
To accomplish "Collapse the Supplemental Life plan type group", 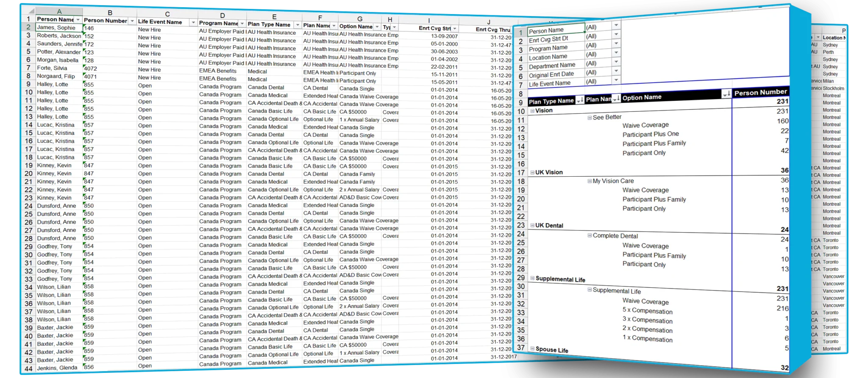I will coord(533,278).
